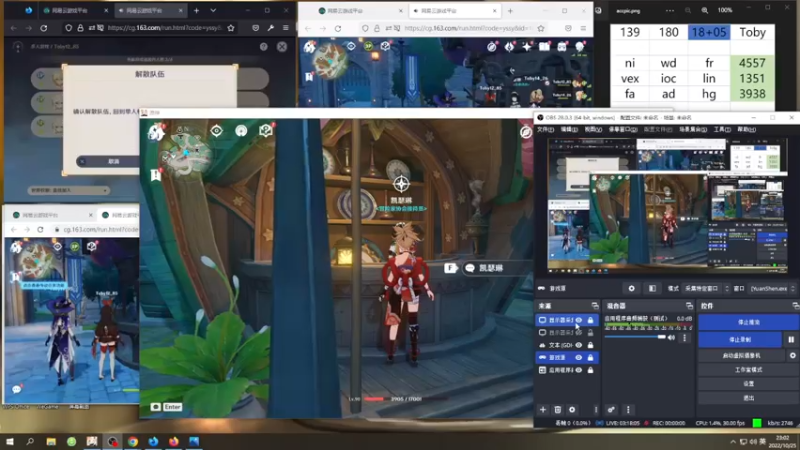The width and height of the screenshot is (800, 450).
Task: Enable OBS studio mode
Action: (748, 369)
